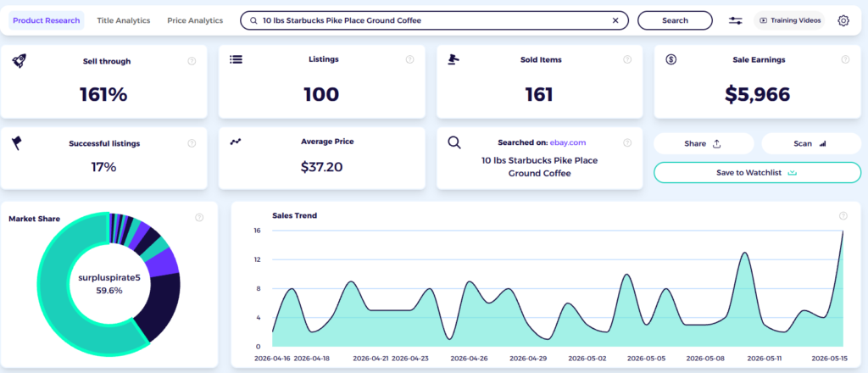868x373 pixels.
Task: Open the settings gear icon
Action: pos(843,20)
